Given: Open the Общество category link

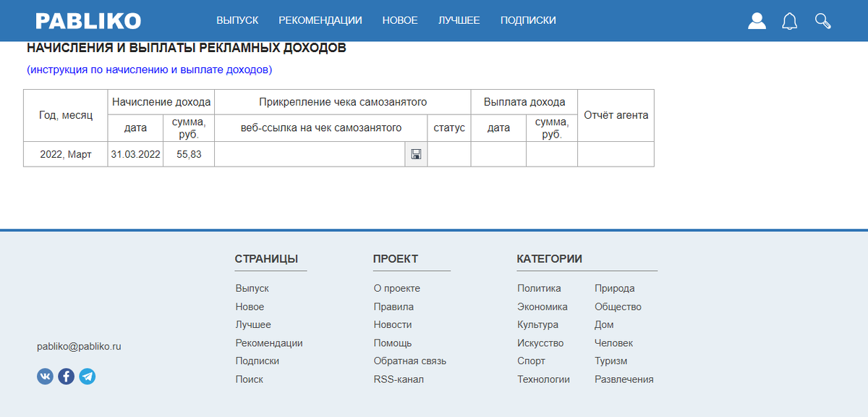Looking at the screenshot, I should [618, 307].
